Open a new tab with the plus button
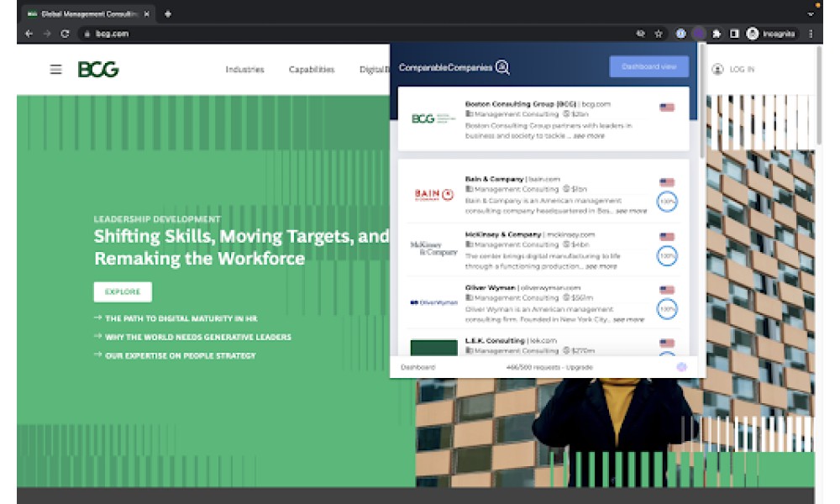840x504 pixels. 168,14
